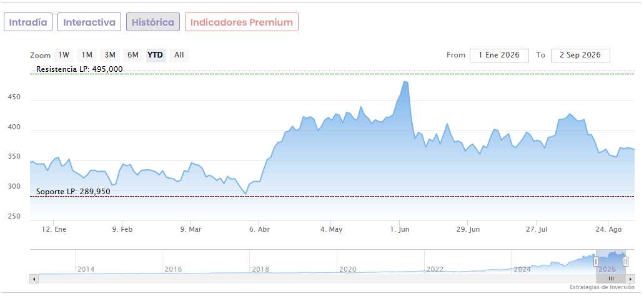Show All historical data
This screenshot has width=644, height=296.
(x=179, y=55)
